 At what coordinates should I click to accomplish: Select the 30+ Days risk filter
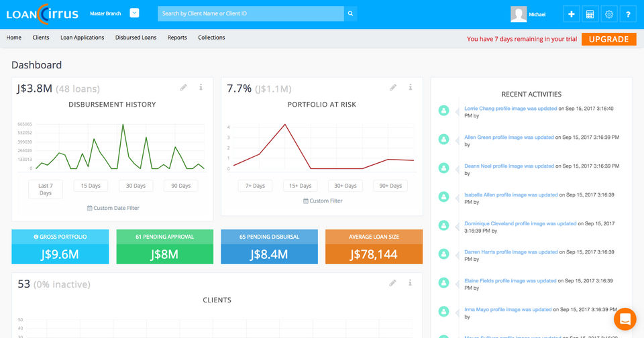click(345, 186)
